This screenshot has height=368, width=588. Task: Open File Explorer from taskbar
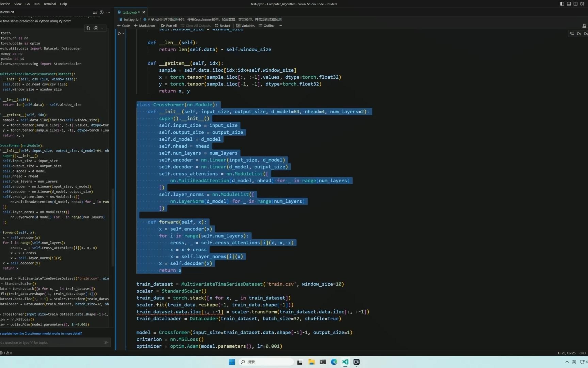pos(311,362)
